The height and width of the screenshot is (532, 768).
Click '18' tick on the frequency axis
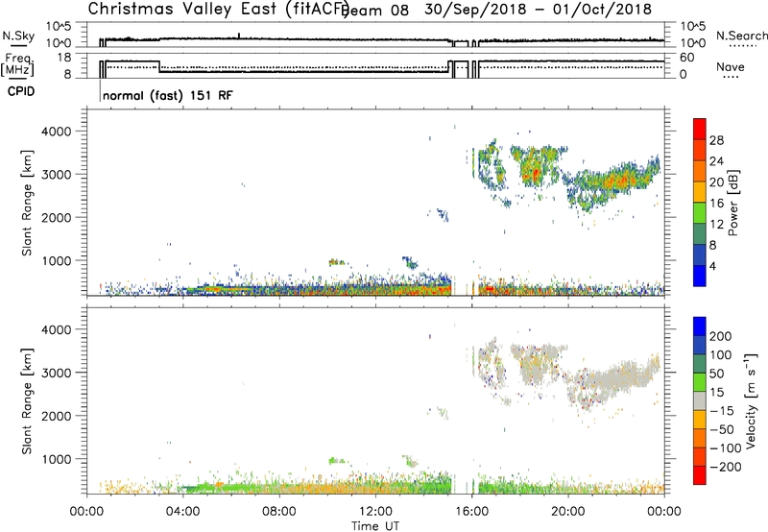tap(63, 58)
